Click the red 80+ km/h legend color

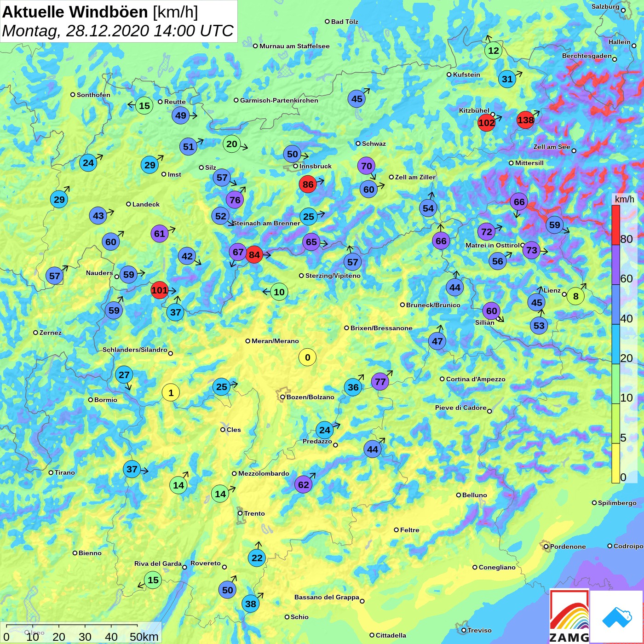615,225
